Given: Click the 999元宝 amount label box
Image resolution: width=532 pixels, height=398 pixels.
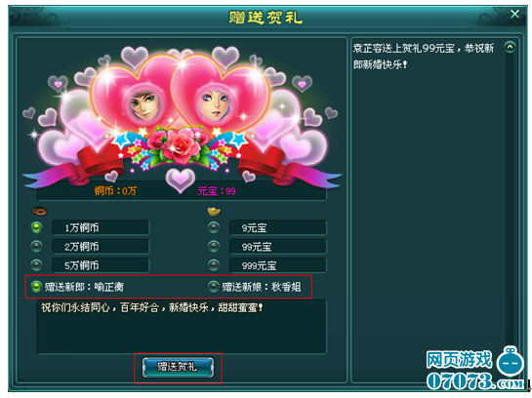Looking at the screenshot, I should click(278, 265).
